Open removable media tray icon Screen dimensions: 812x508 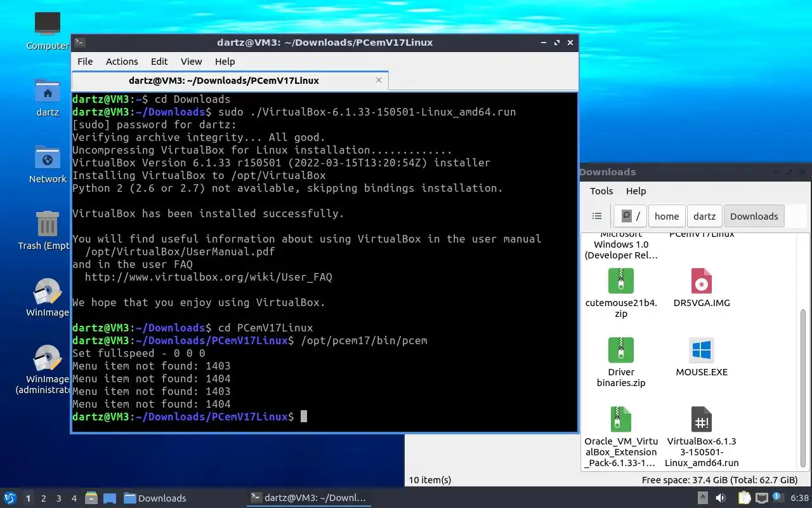(703, 498)
